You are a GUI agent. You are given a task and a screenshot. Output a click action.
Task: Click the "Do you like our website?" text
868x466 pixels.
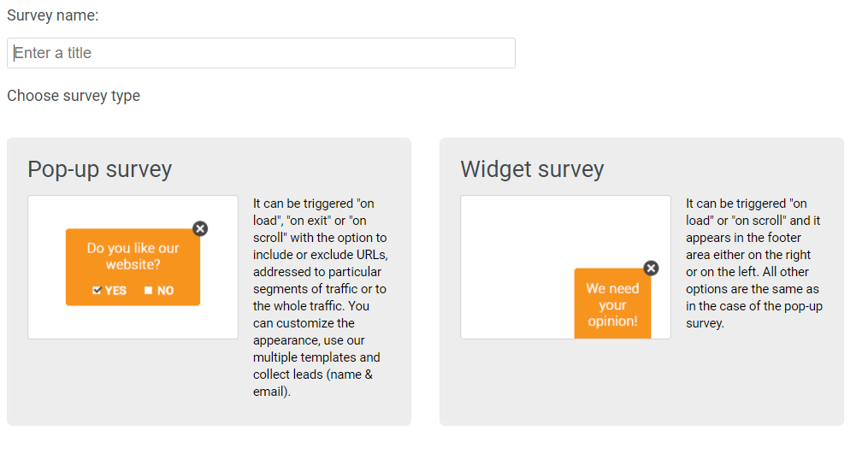point(133,256)
